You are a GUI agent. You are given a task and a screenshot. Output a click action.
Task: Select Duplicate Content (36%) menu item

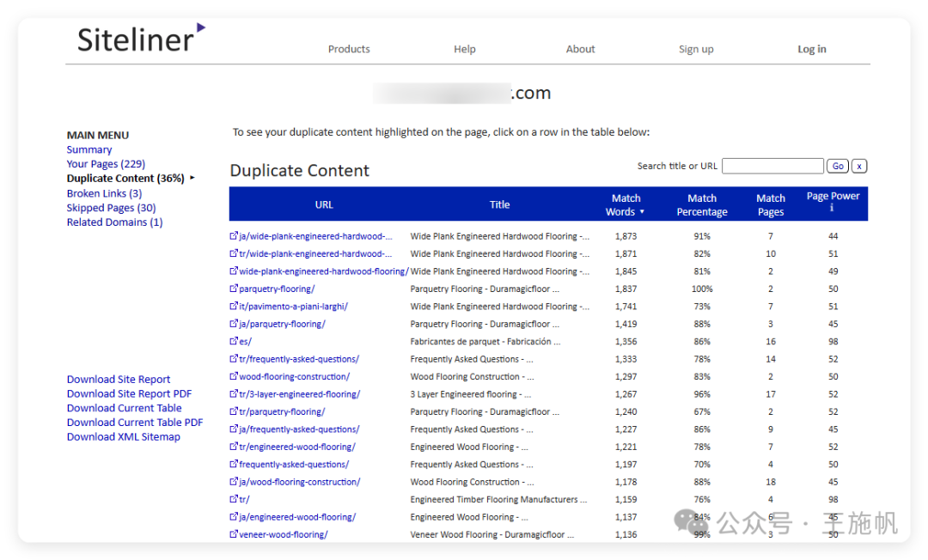pos(125,178)
